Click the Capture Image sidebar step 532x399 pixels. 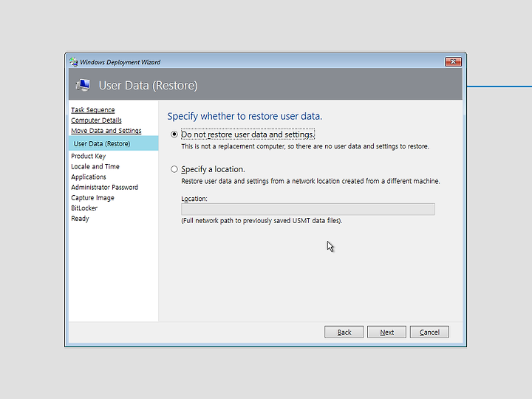tap(92, 198)
